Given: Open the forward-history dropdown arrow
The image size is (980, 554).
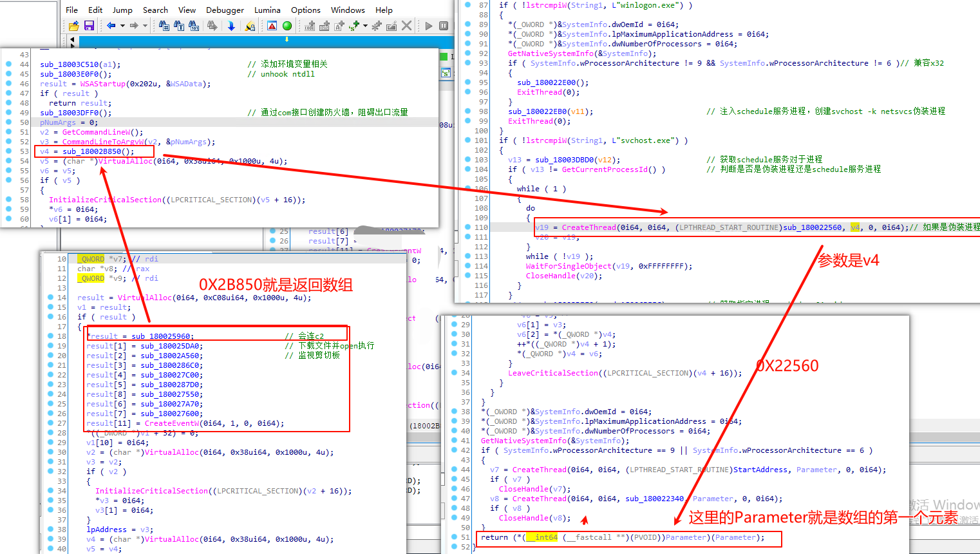Looking at the screenshot, I should 145,26.
